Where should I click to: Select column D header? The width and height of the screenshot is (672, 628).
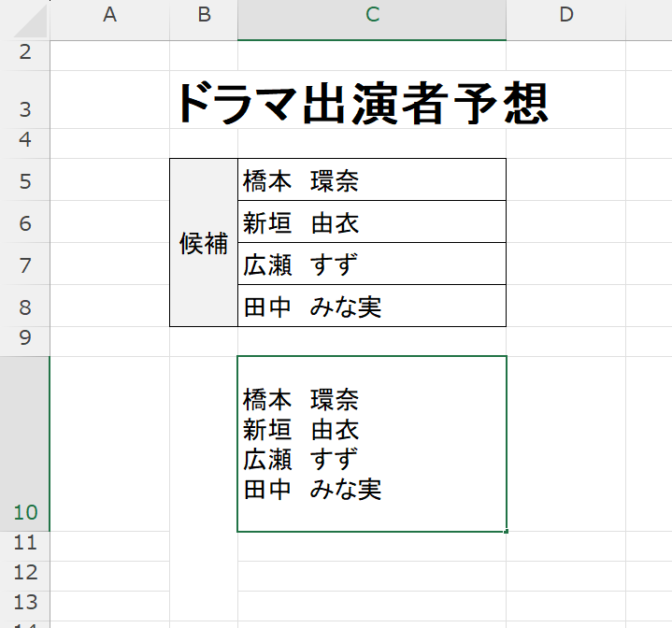coord(565,15)
